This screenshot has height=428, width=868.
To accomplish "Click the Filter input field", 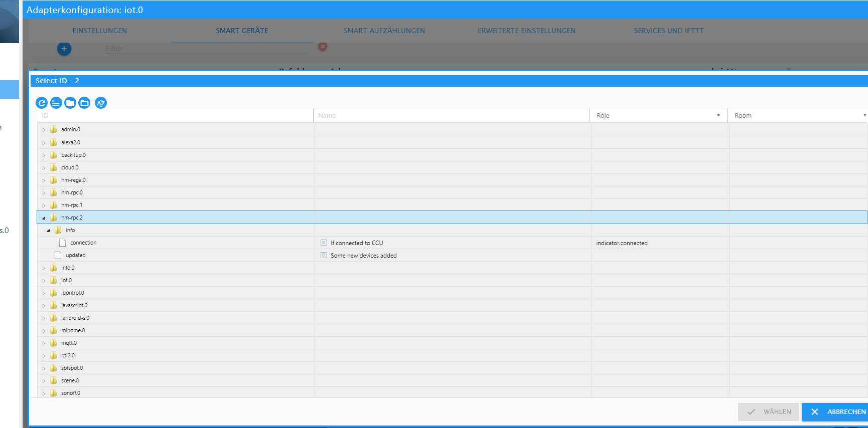I will [206, 49].
